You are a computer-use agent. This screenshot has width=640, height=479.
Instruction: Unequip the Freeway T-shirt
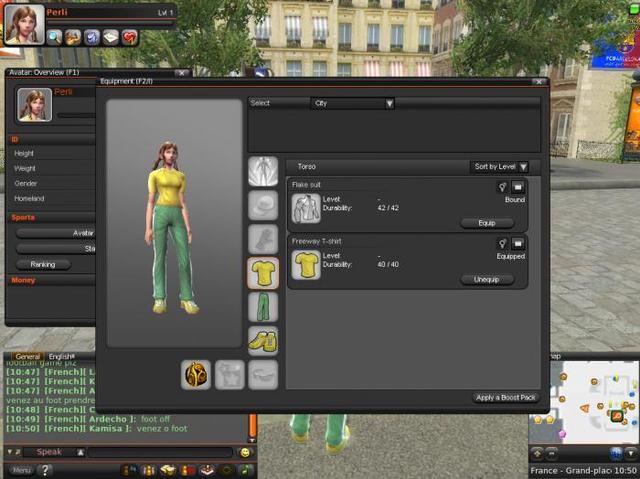pyautogui.click(x=487, y=279)
